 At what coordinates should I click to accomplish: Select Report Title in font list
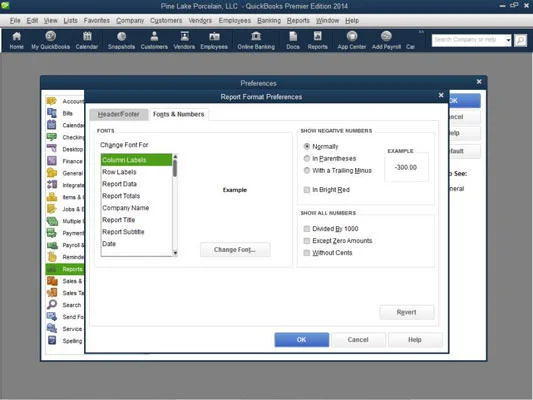pos(137,220)
